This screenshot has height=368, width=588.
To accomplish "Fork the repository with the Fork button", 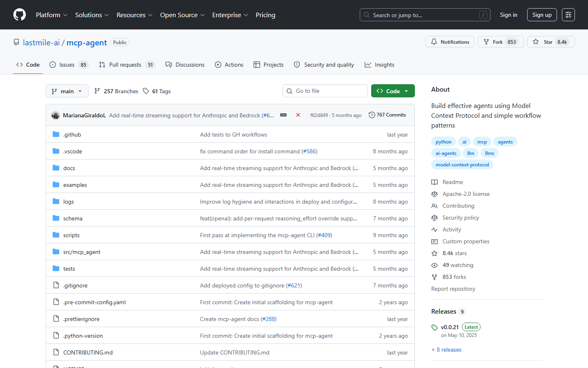I will 501,42.
